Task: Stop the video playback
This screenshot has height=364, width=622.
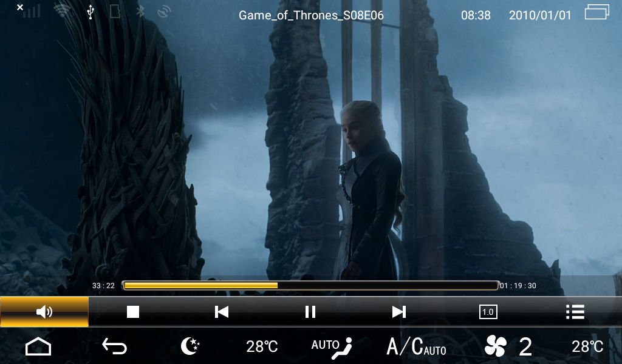Action: click(x=133, y=312)
